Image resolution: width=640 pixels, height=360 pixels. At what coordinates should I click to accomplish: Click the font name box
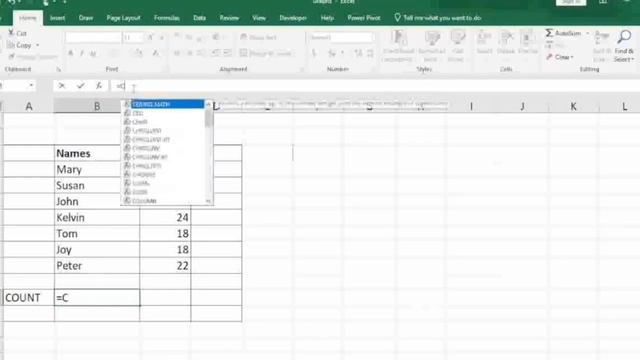click(93, 38)
